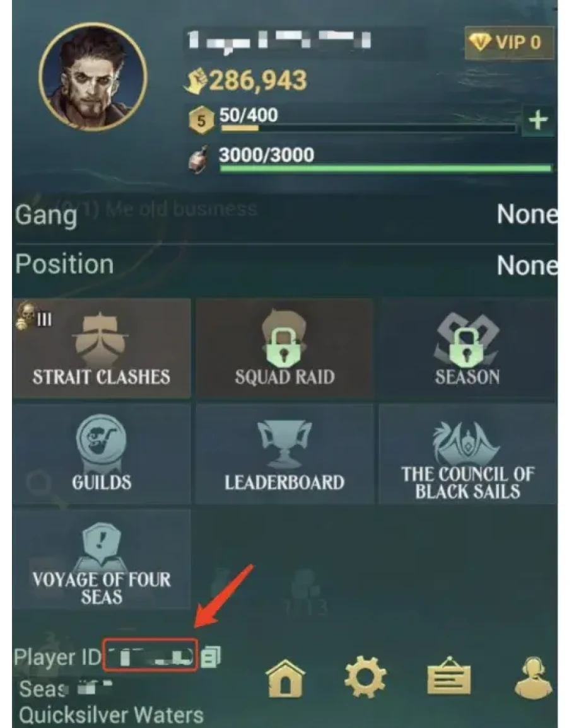Open the notice board icon
574x728 pixels.
[x=448, y=676]
